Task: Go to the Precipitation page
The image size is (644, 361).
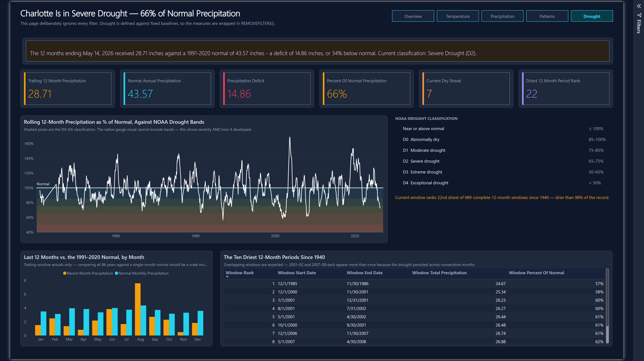Action: click(x=502, y=16)
